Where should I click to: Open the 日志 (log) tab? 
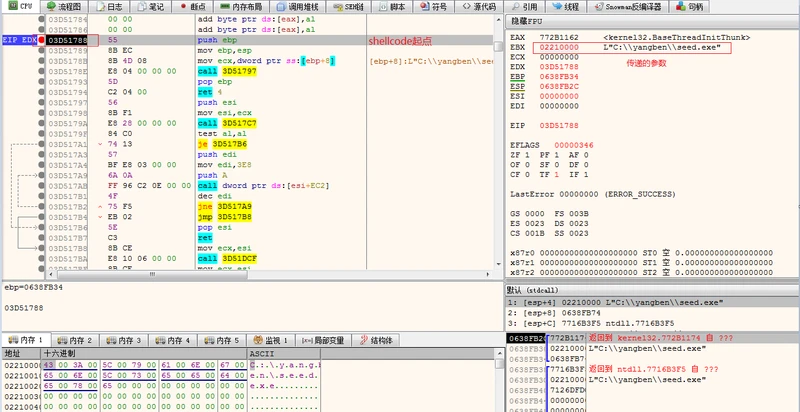click(110, 7)
